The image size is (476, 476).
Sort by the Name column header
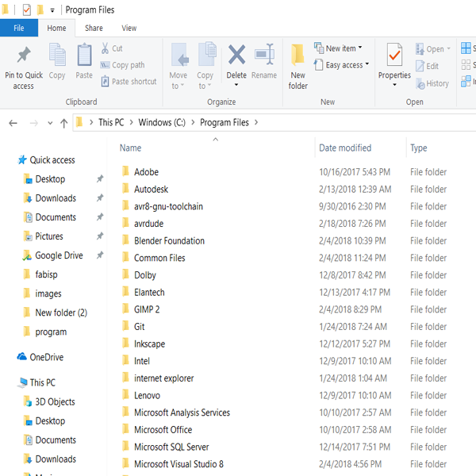[130, 148]
